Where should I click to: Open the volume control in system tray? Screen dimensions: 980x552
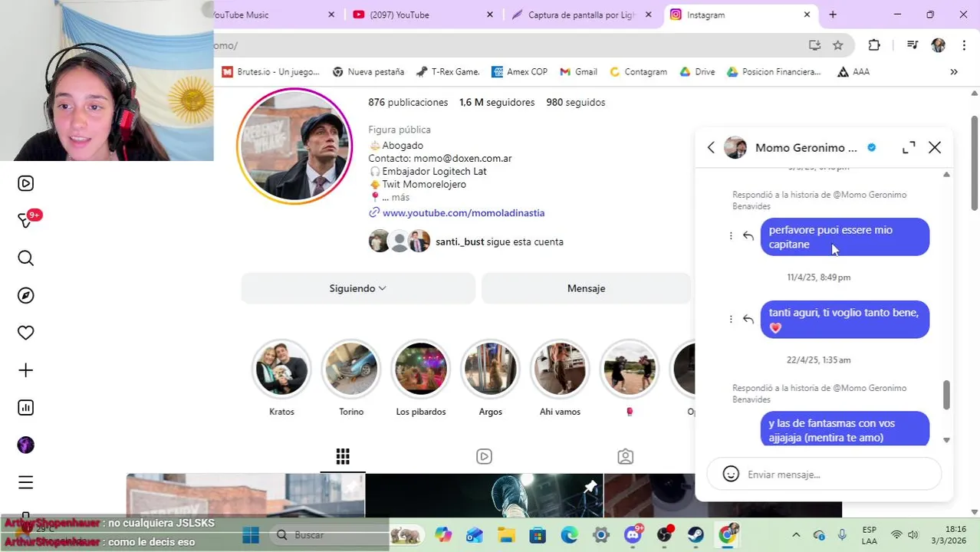click(913, 535)
